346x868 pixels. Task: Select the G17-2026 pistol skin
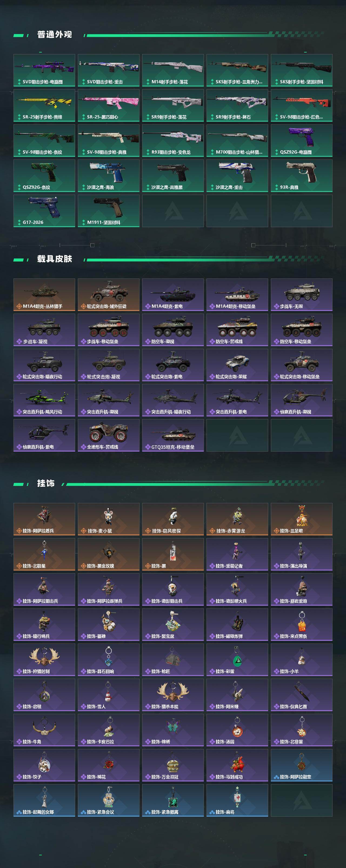click(44, 211)
